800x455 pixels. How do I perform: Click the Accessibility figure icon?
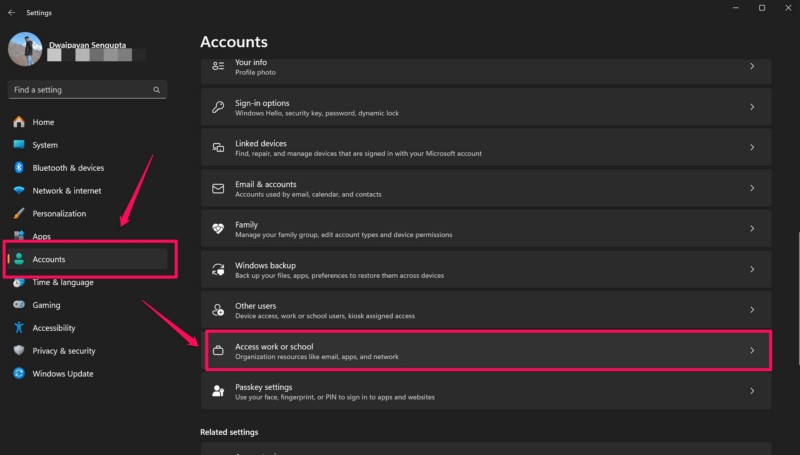(19, 328)
